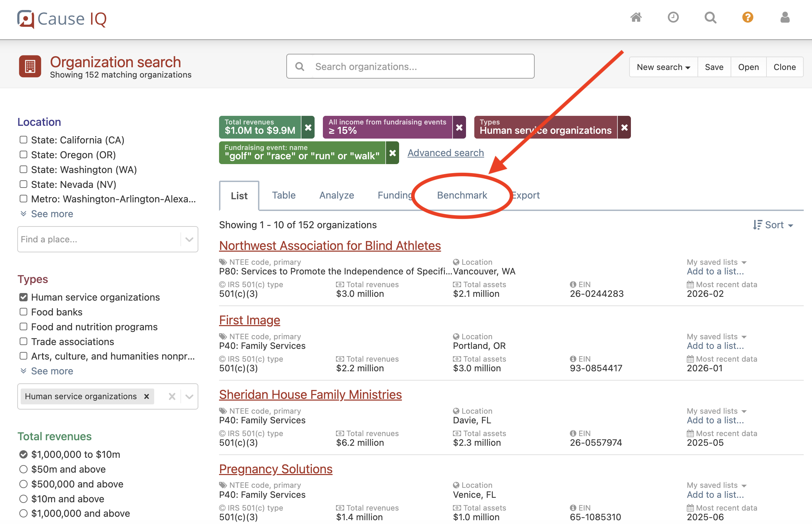
Task: Check Food and nutrition programs type
Action: tap(23, 326)
